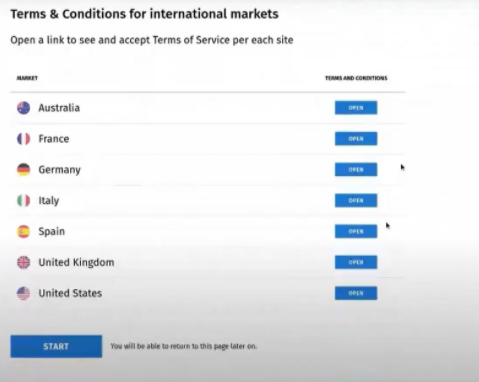Click the blue START button

point(56,346)
